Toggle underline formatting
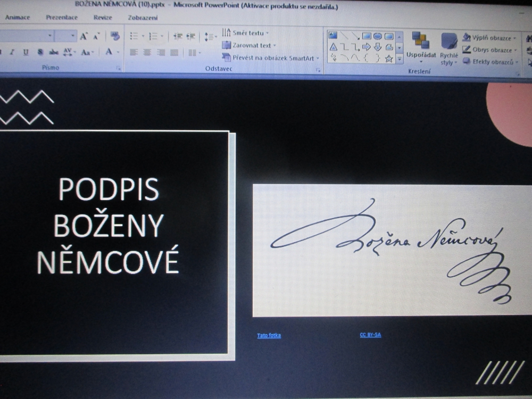532x399 pixels. click(26, 52)
